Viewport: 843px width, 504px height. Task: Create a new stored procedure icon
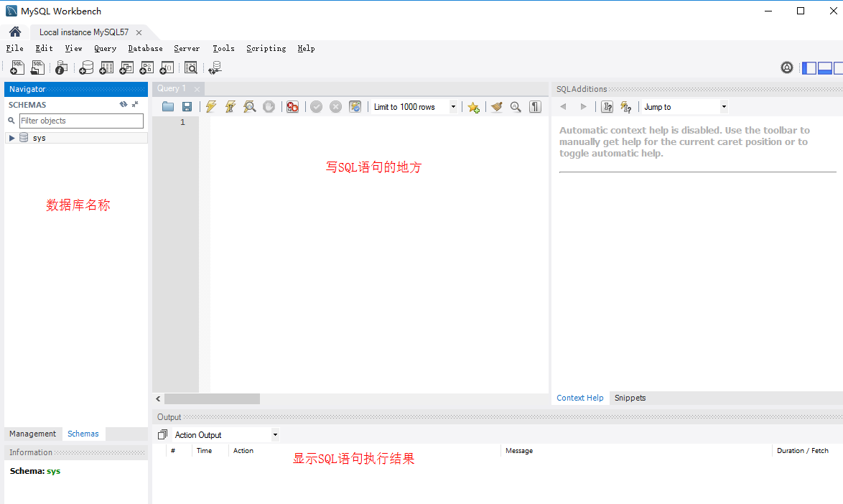(x=146, y=67)
